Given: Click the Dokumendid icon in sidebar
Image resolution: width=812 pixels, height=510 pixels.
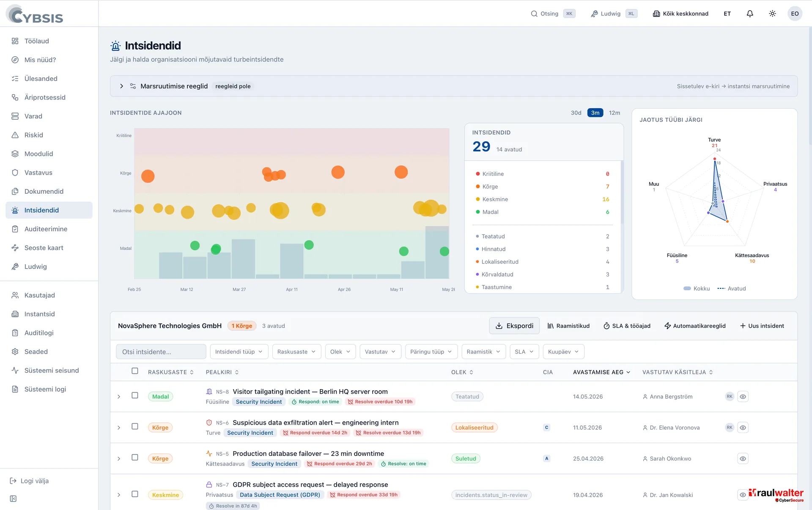Looking at the screenshot, I should (15, 191).
